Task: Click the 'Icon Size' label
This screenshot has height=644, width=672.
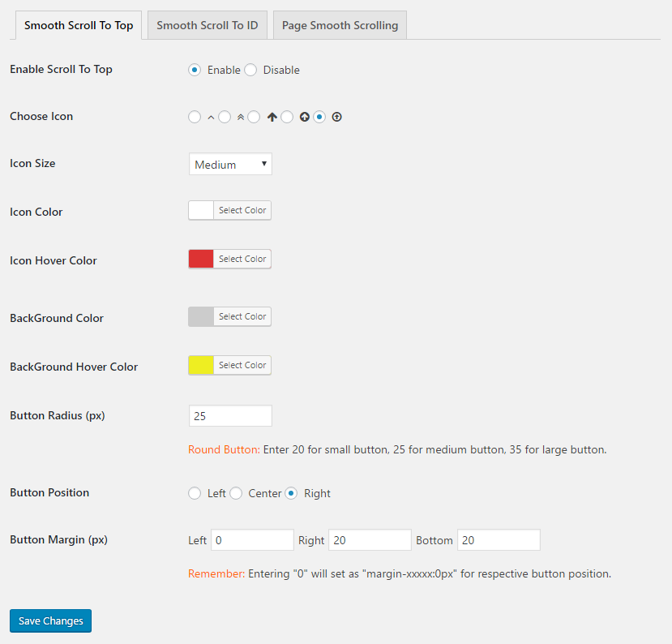Action: (32, 163)
